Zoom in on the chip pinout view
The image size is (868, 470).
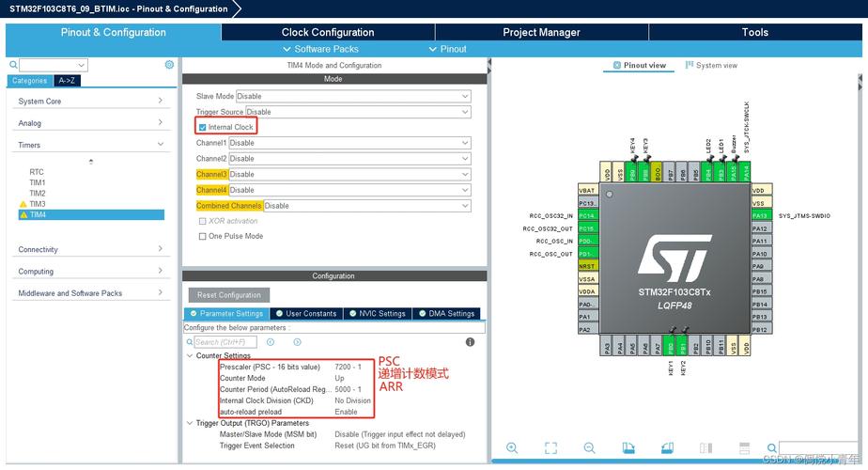click(512, 447)
